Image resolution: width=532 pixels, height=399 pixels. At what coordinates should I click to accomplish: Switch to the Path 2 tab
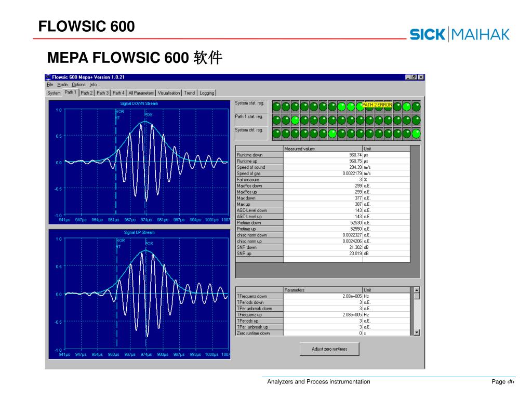[87, 93]
